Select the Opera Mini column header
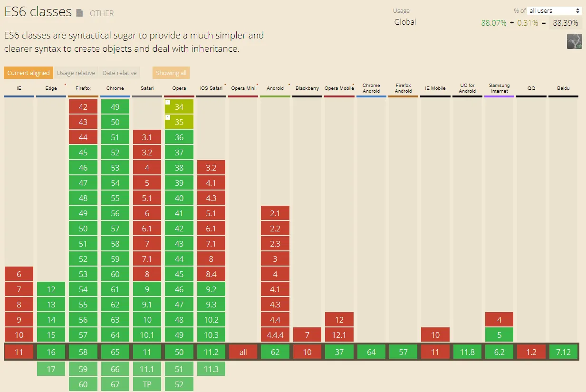Image resolution: width=586 pixels, height=392 pixels. tap(243, 88)
